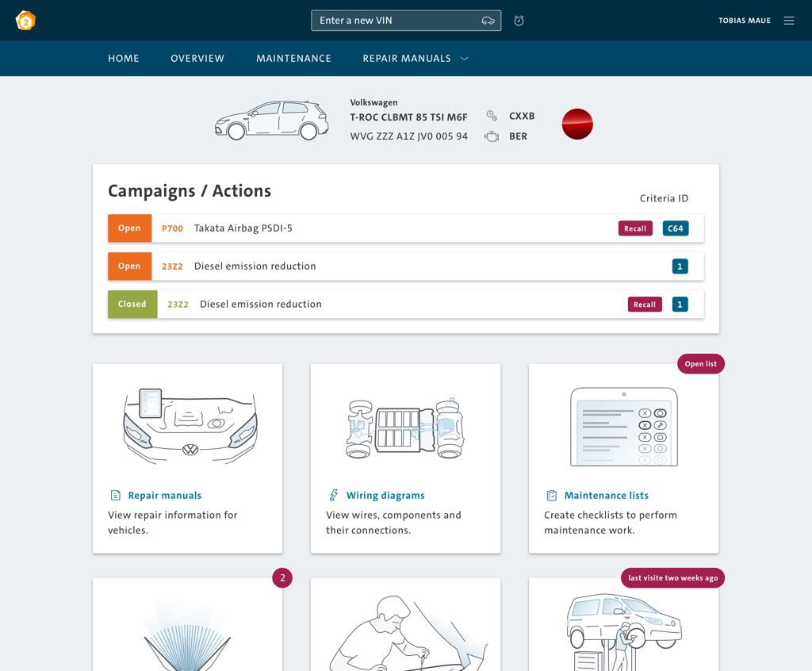Click the orange hexagon app logo

[25, 21]
